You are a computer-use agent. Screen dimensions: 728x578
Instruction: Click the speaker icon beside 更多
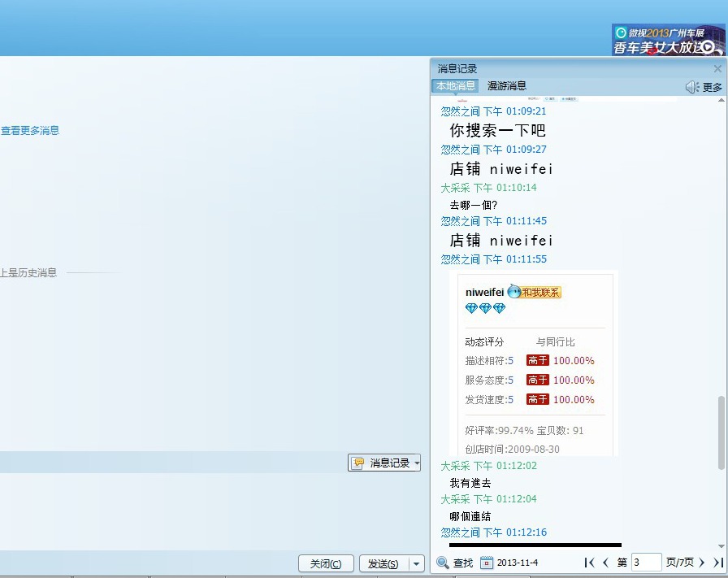(x=691, y=87)
